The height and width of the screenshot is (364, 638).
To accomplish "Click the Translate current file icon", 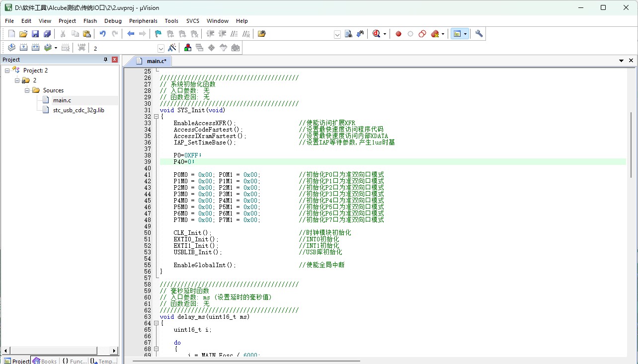I will click(11, 48).
